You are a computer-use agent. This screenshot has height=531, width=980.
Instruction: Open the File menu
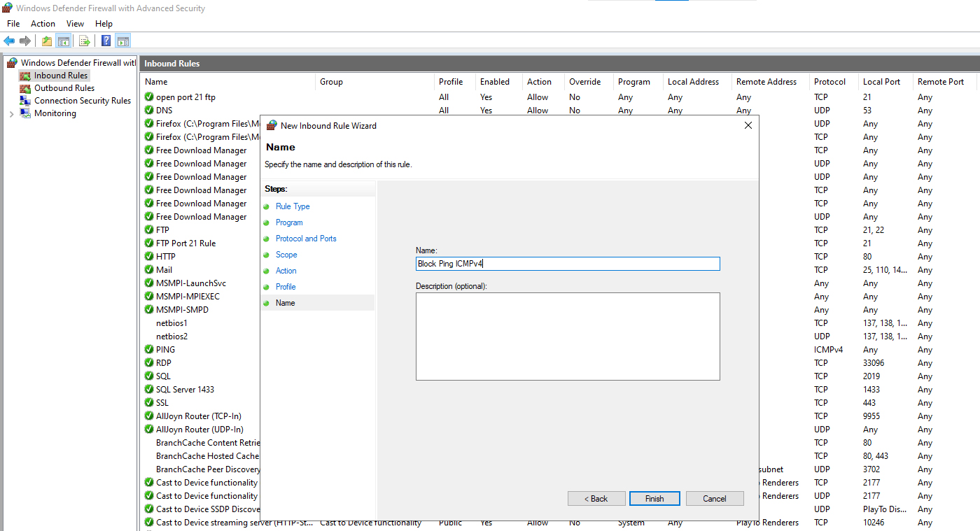pos(13,24)
